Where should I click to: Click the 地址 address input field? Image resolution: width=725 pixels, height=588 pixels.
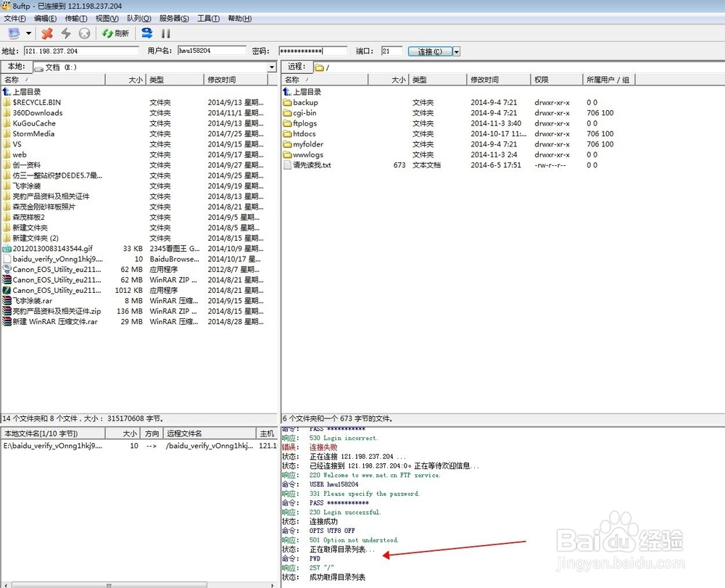point(81,51)
